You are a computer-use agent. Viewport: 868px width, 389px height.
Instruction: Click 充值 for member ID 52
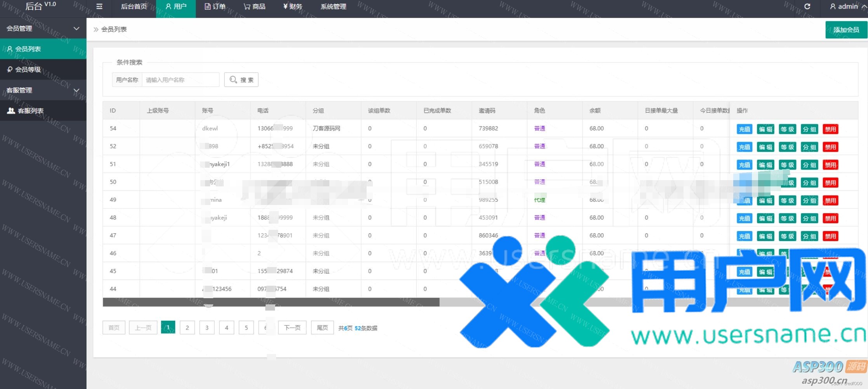tap(744, 147)
